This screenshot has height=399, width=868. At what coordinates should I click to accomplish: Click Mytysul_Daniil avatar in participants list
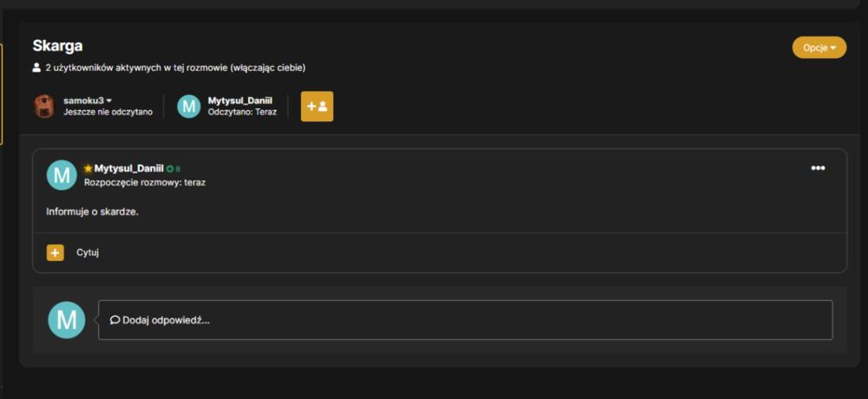(x=188, y=106)
